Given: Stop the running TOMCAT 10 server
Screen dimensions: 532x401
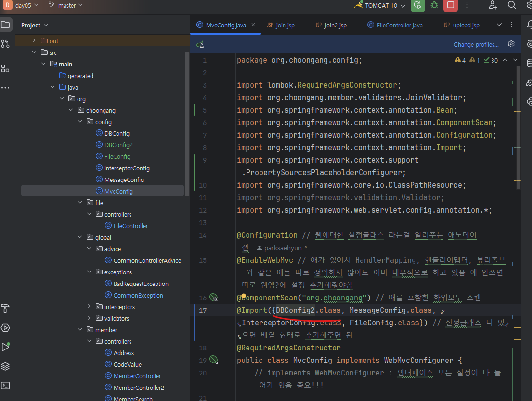Looking at the screenshot, I should [451, 5].
